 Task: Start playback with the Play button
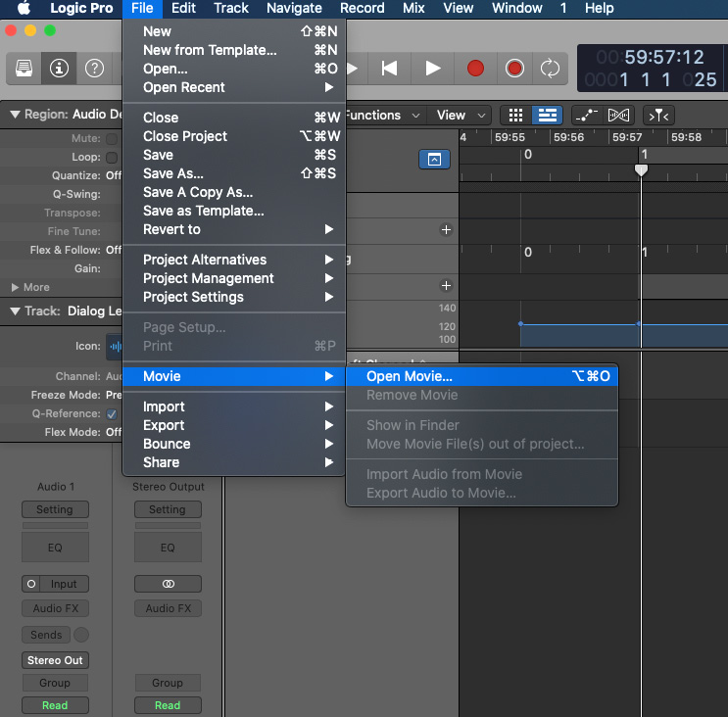pos(433,69)
